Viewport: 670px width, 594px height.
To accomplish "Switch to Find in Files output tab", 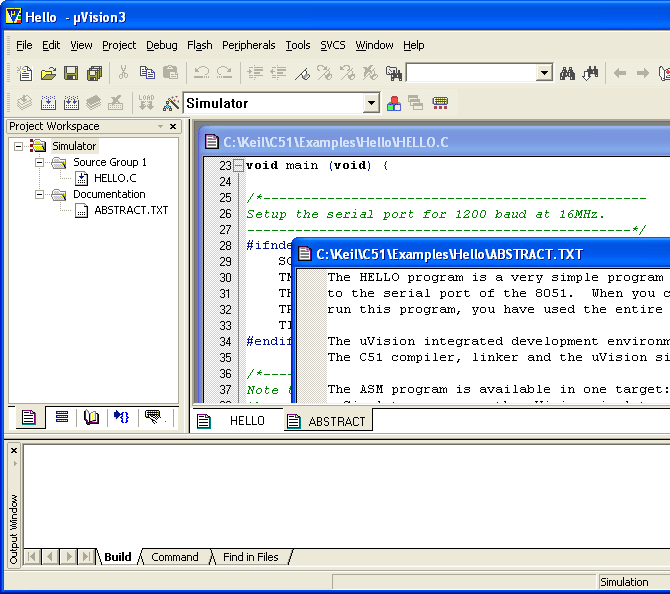I will click(x=250, y=557).
